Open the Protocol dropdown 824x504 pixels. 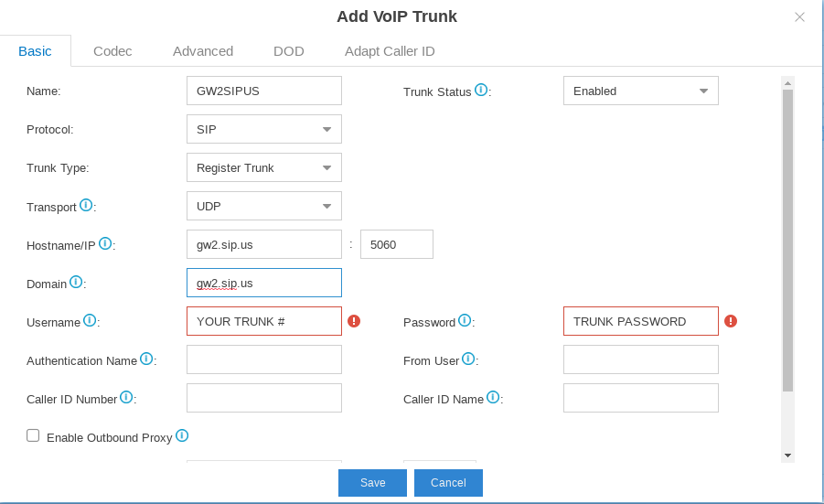263,129
